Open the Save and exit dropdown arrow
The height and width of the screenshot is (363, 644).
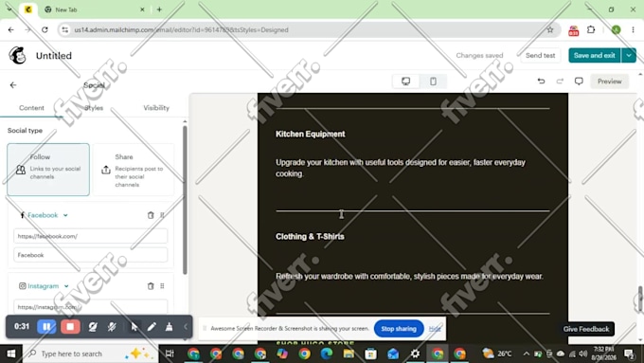629,56
